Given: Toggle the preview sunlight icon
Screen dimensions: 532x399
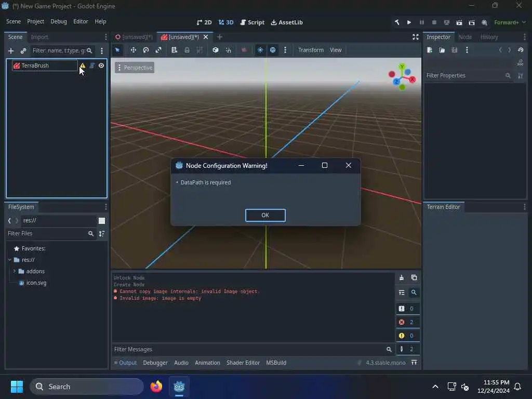Looking at the screenshot, I should point(260,50).
